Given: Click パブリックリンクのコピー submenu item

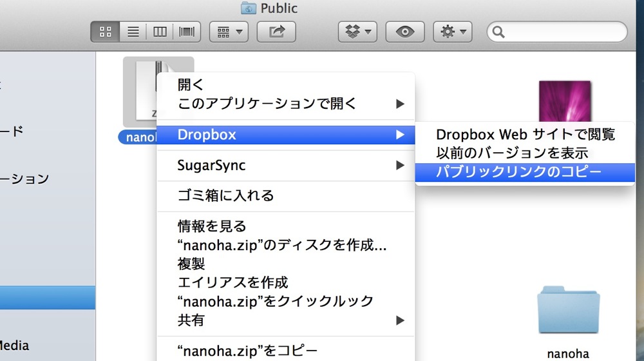Looking at the screenshot, I should [525, 172].
